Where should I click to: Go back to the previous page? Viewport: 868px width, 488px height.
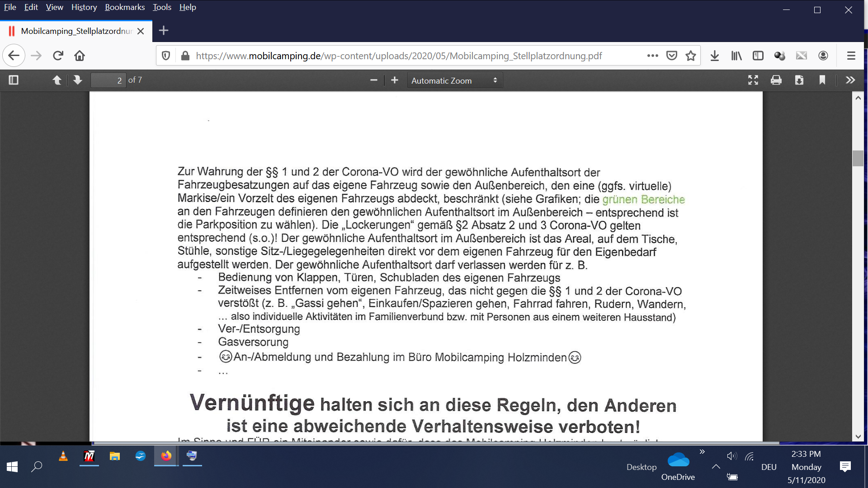pos(14,56)
